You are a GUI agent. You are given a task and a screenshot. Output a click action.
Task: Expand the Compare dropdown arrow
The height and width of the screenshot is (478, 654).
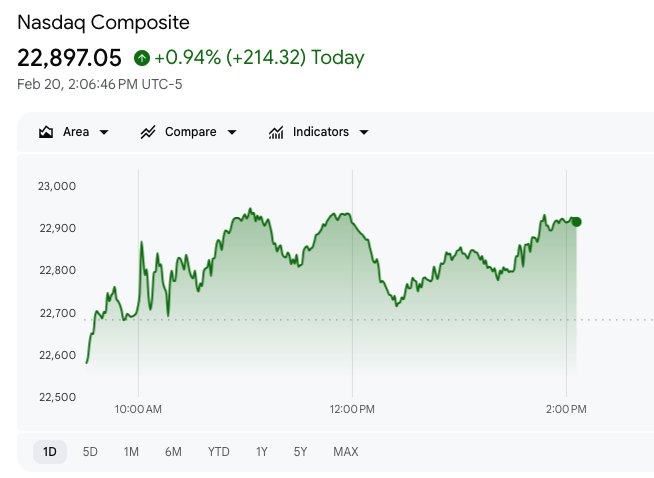232,133
